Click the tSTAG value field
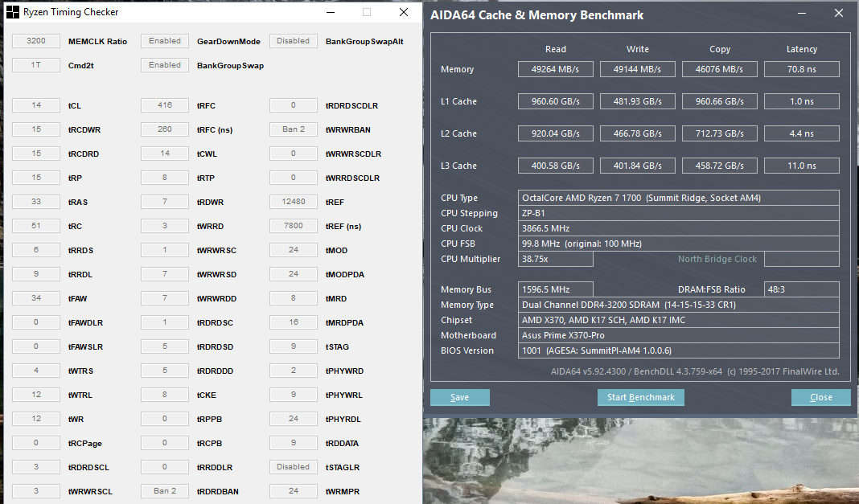 pos(293,346)
